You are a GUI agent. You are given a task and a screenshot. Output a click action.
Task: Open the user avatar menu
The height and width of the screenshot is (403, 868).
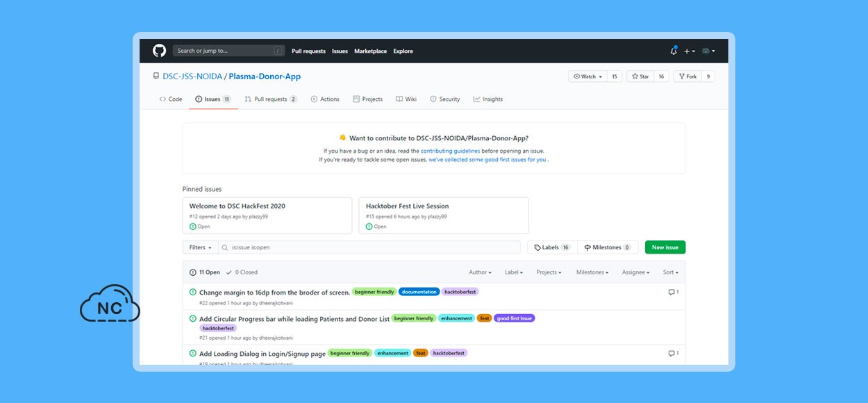(x=708, y=51)
